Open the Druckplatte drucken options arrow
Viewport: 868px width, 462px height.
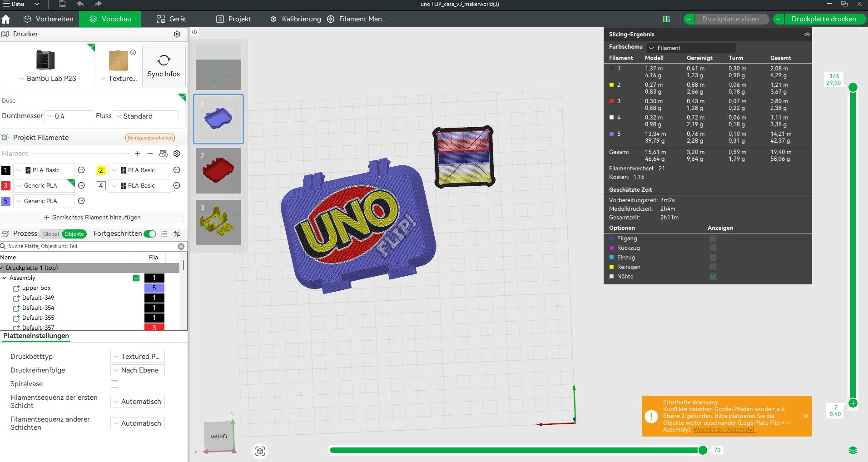click(x=778, y=19)
